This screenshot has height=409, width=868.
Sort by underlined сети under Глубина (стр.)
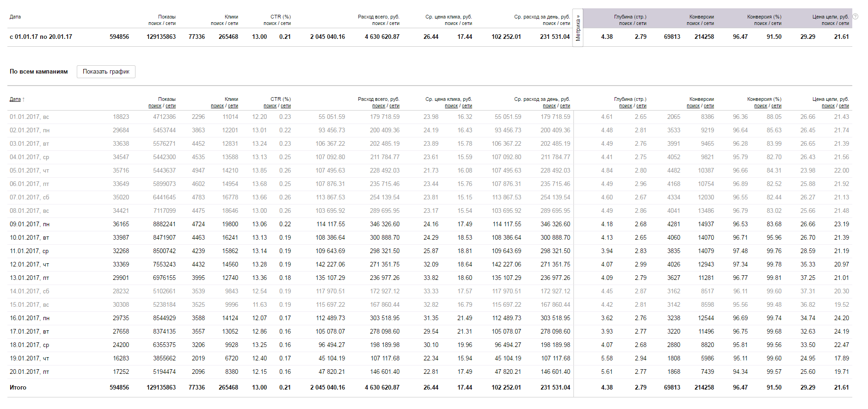(641, 106)
